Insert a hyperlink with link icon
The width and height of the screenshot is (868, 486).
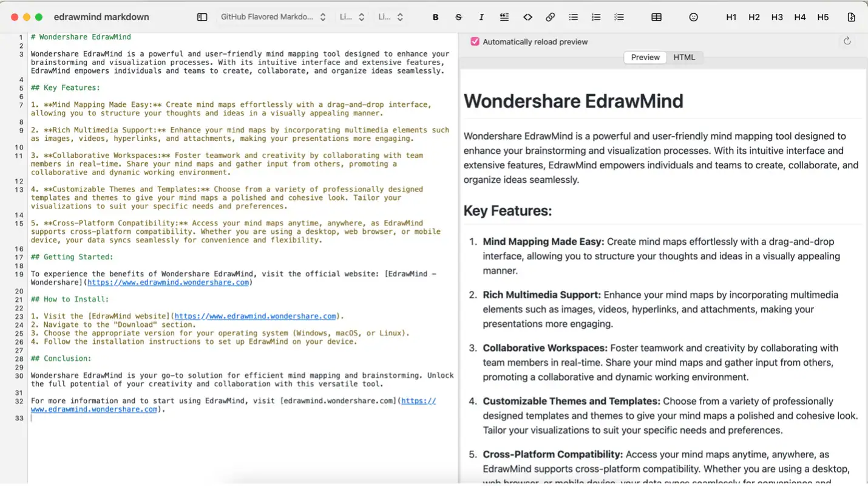550,17
